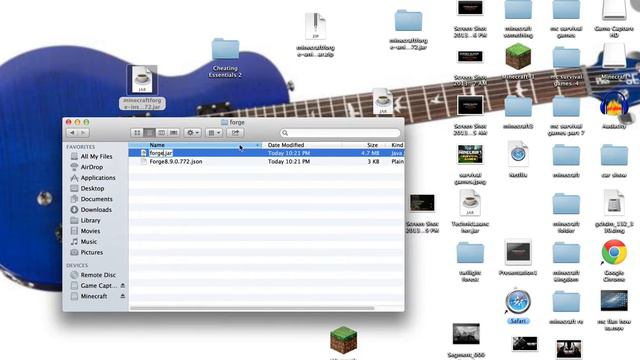Viewport: 640px width, 360px height.
Task: Select the minecraft folder desktop icon
Action: tap(566, 155)
